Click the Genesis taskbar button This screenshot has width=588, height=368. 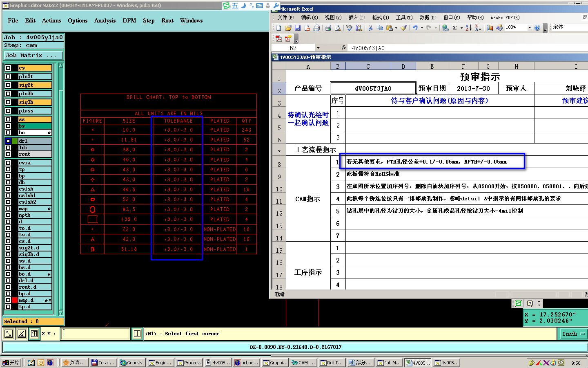pyautogui.click(x=131, y=363)
